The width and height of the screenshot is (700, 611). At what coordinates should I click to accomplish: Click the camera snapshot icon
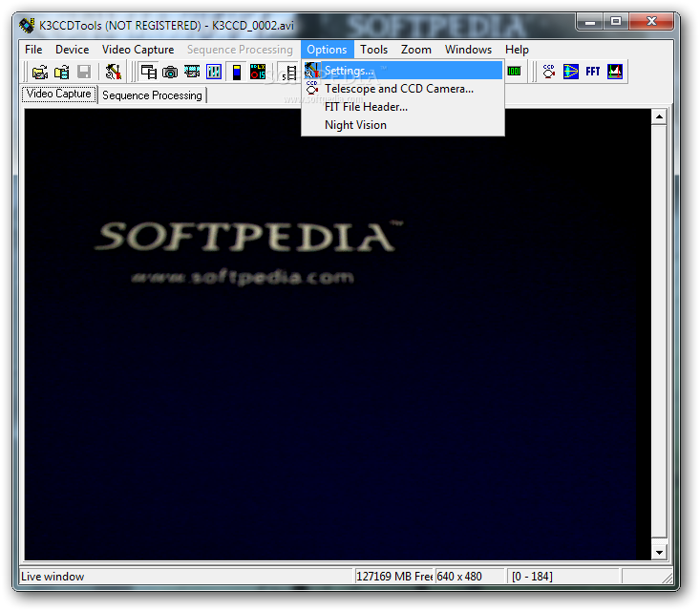click(170, 72)
